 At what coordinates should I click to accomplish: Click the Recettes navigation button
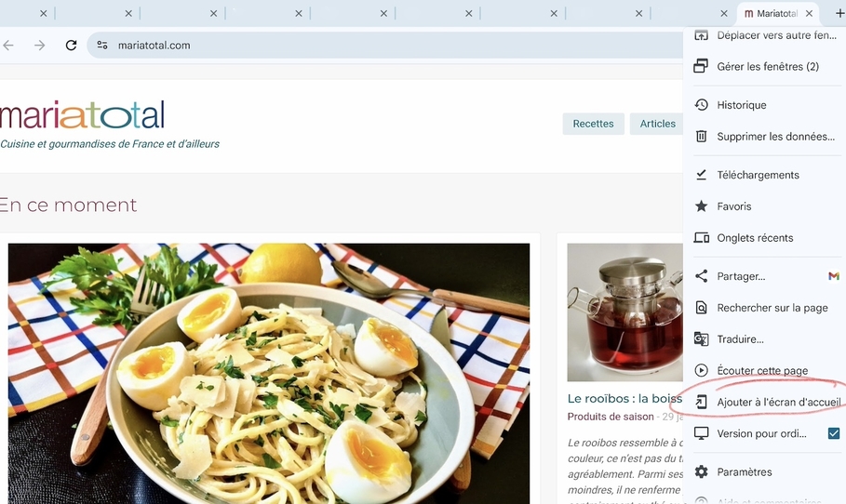click(593, 124)
